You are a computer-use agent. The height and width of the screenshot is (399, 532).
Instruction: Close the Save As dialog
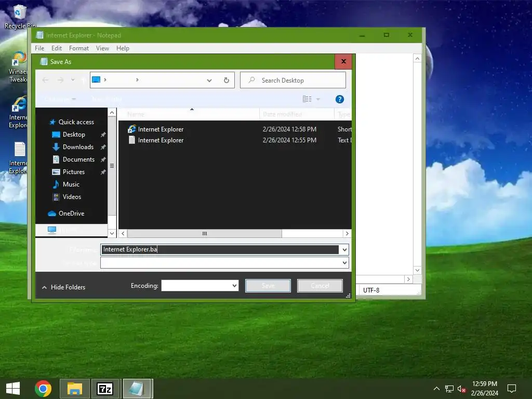[x=343, y=61]
